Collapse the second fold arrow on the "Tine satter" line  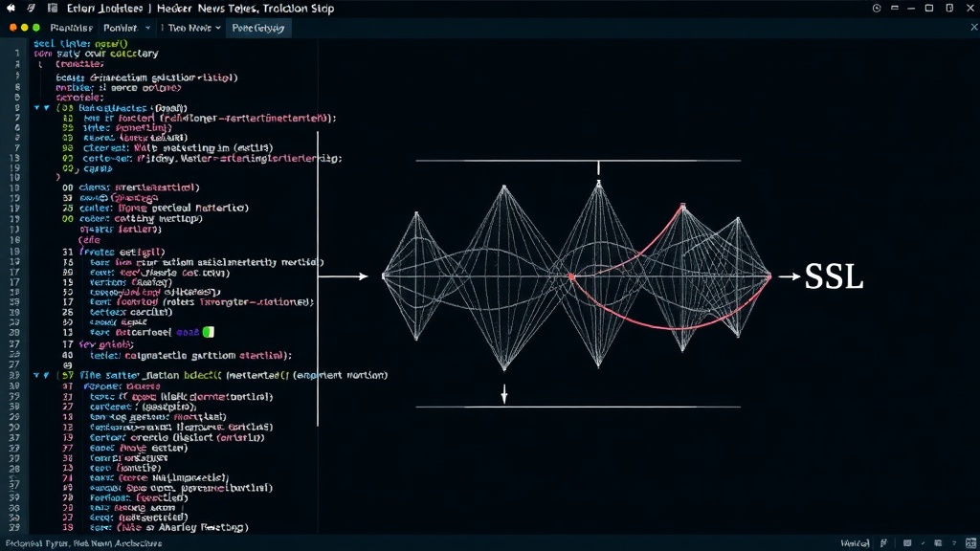(46, 375)
